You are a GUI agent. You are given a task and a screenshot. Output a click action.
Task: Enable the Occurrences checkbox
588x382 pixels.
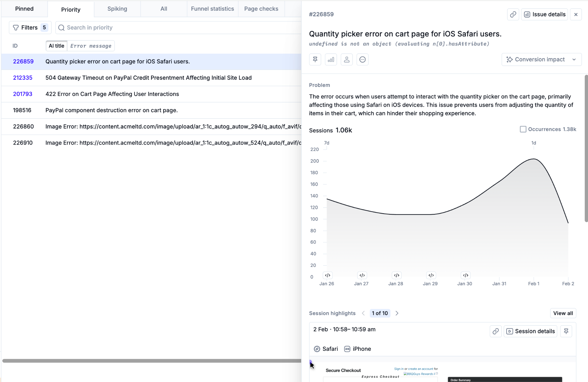pyautogui.click(x=523, y=129)
